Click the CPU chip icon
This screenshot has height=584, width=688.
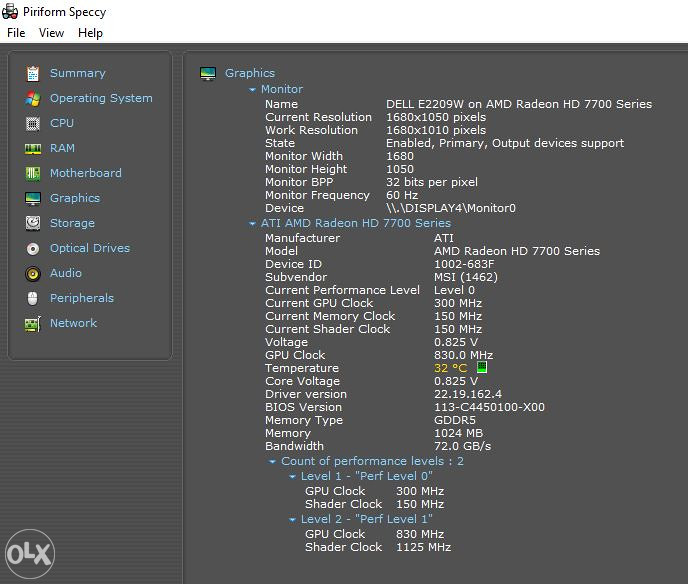(32, 124)
